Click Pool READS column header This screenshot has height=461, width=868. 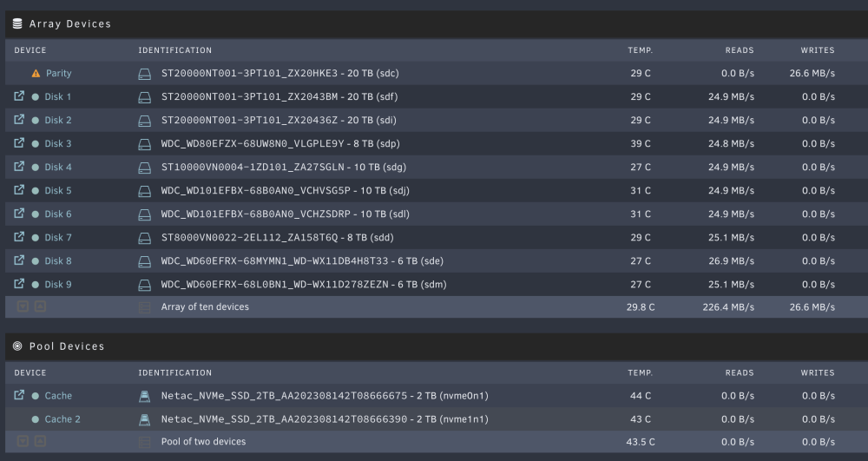click(x=740, y=373)
